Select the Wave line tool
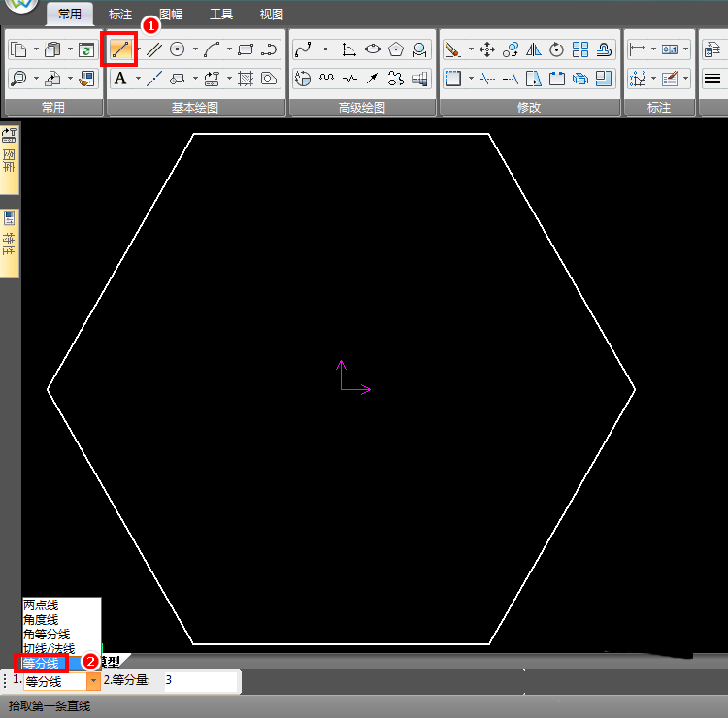The width and height of the screenshot is (728, 718). pos(326,79)
